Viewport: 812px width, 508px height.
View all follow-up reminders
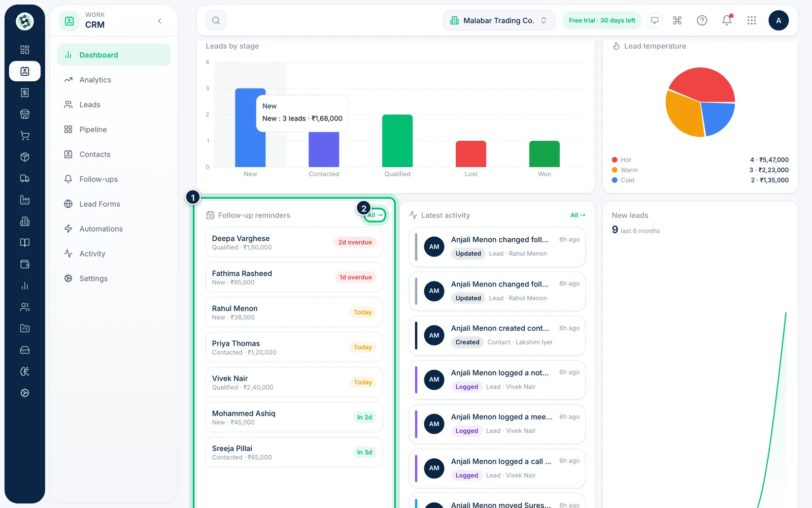click(x=375, y=215)
